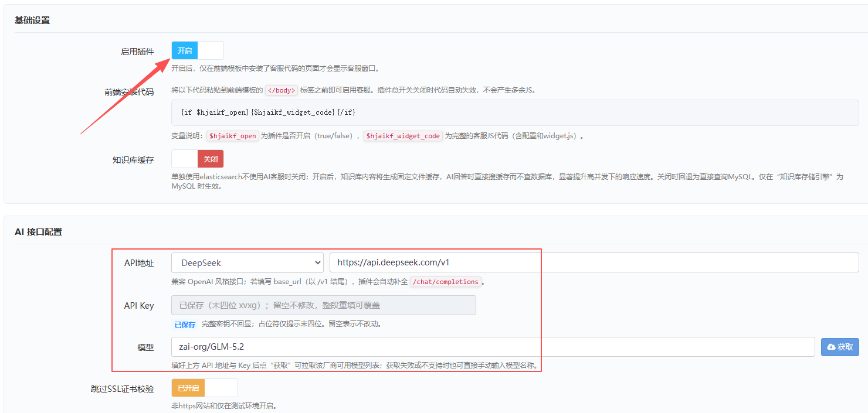868x413 pixels.
Task: Click the cloud download icon on 获取 button
Action: (x=831, y=347)
